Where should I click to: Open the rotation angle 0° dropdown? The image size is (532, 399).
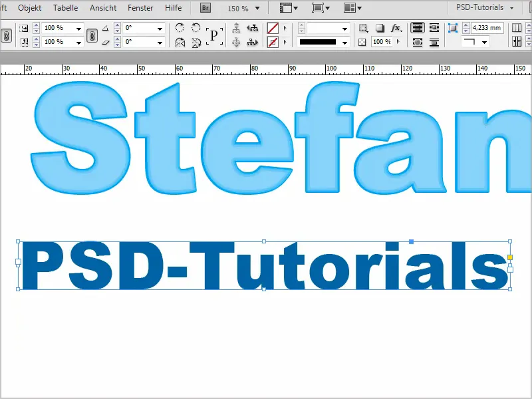point(160,29)
